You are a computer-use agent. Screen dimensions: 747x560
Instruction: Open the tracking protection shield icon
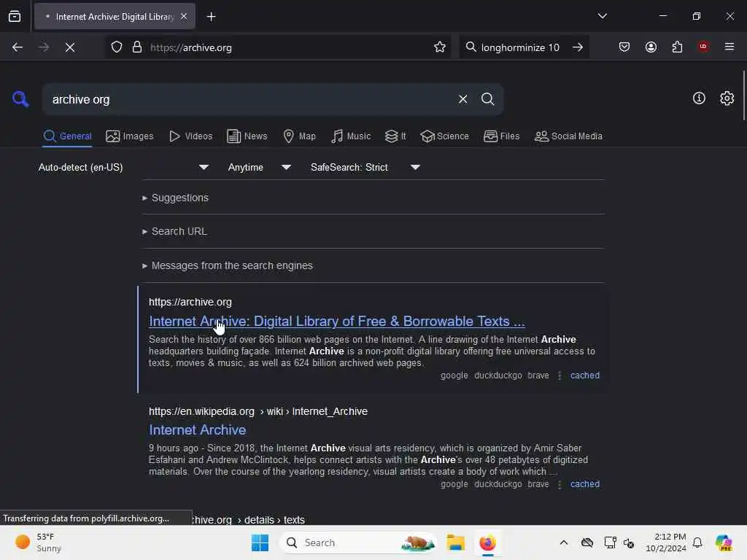[x=117, y=47]
